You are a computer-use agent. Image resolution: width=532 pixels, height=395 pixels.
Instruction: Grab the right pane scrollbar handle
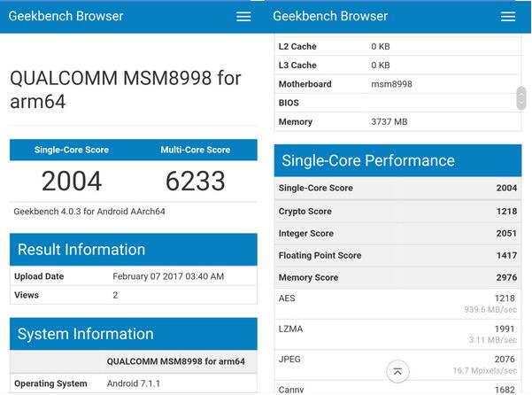coord(521,98)
